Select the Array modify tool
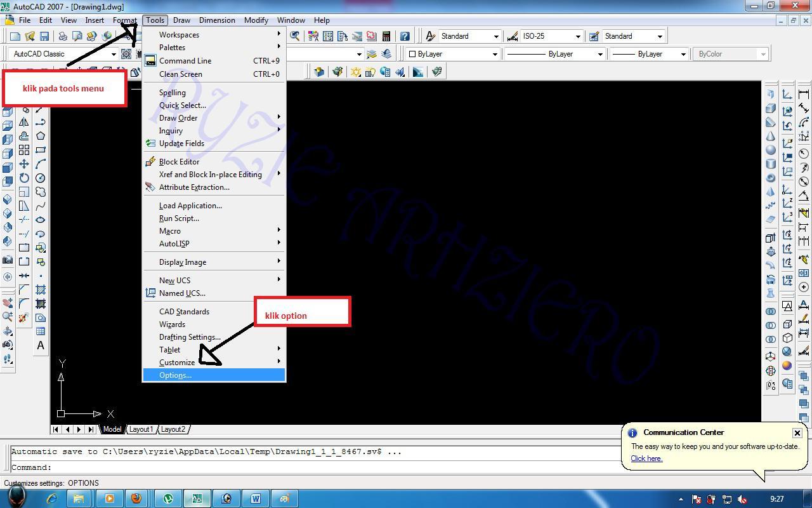This screenshot has height=508, width=812. (24, 150)
